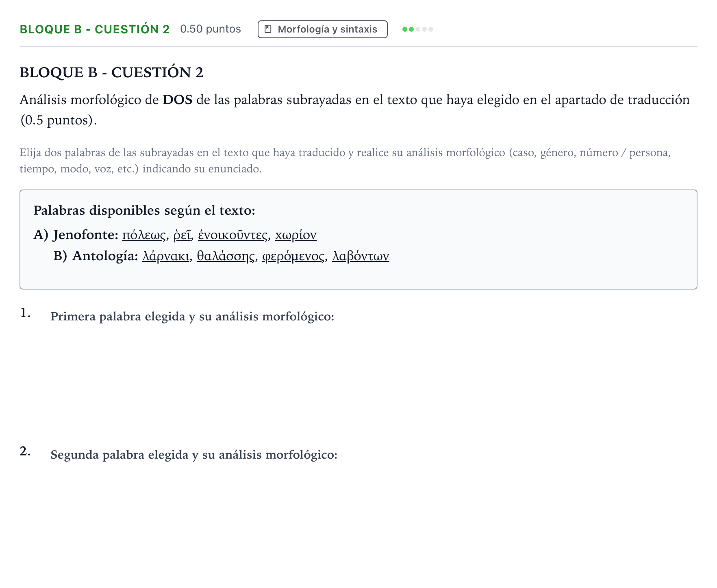This screenshot has width=717, height=588.
Task: Click Palabras disponibles según el texto heading
Action: (x=144, y=211)
